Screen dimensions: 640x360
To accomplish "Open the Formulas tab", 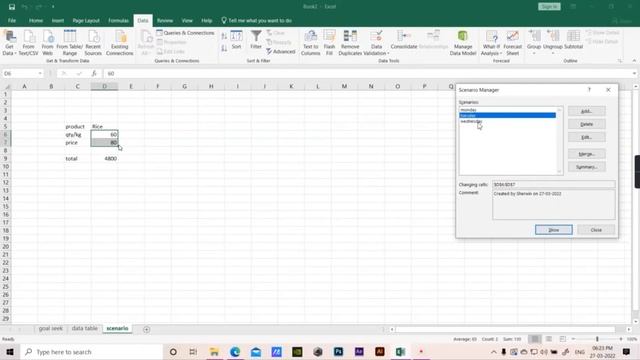I will point(118,20).
